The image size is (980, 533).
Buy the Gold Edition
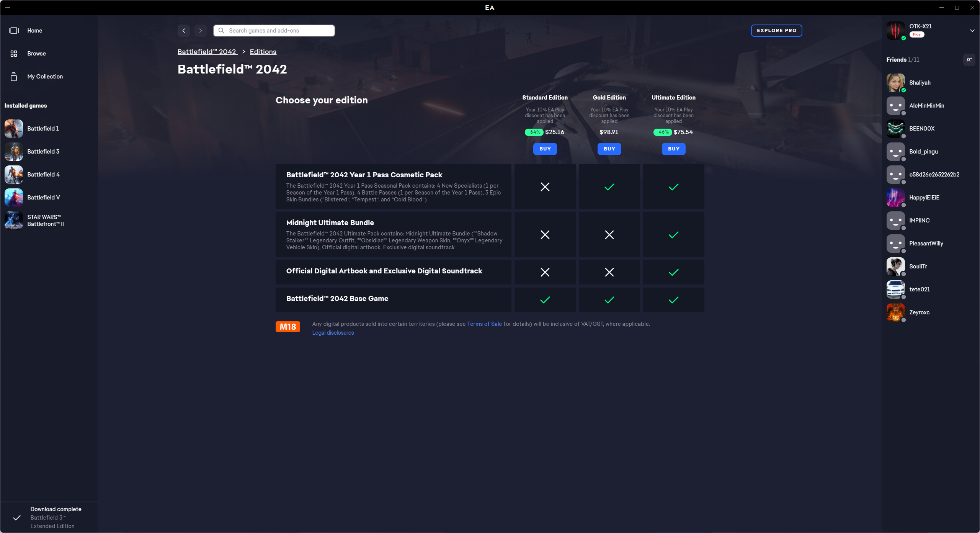click(x=609, y=149)
